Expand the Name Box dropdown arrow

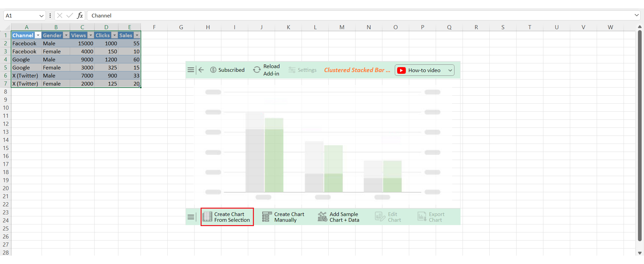(x=42, y=16)
